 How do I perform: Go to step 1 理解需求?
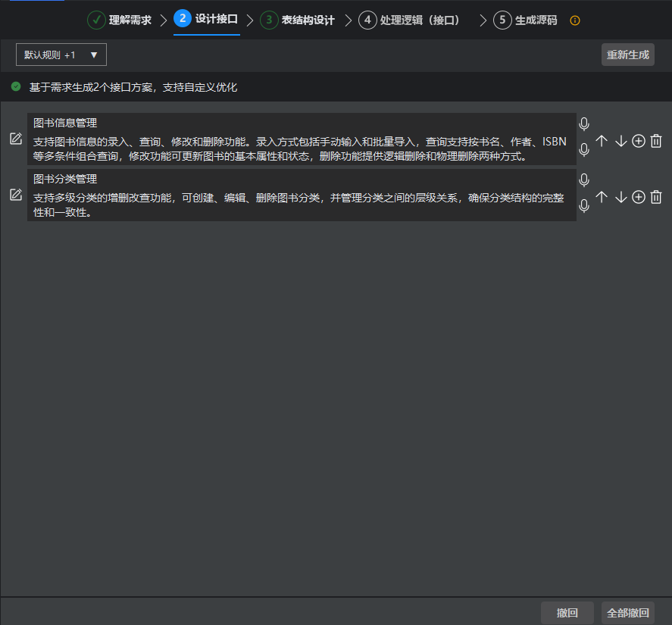(119, 20)
